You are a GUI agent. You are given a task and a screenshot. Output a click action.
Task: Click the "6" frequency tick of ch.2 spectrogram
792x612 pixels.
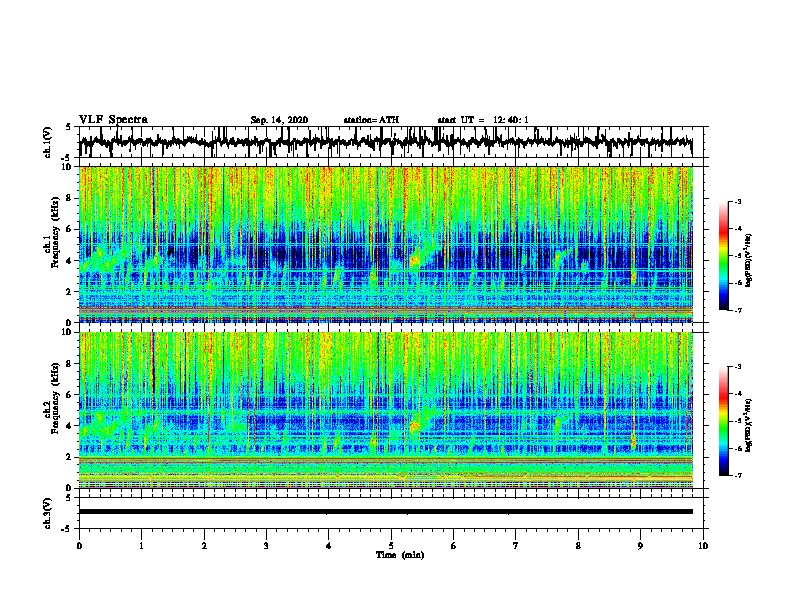coord(70,395)
